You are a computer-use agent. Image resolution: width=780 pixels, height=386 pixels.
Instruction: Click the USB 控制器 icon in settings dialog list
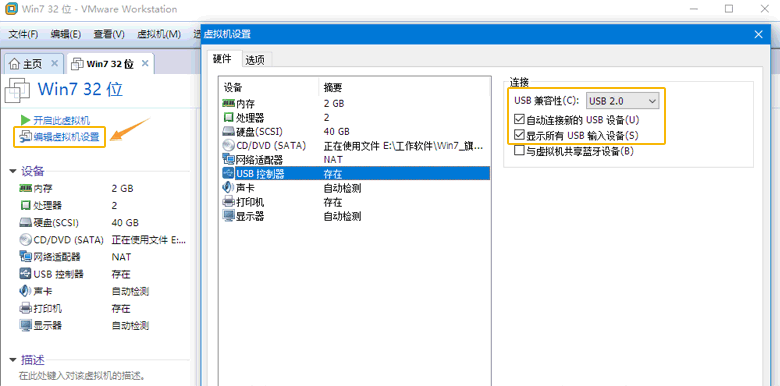coord(228,174)
